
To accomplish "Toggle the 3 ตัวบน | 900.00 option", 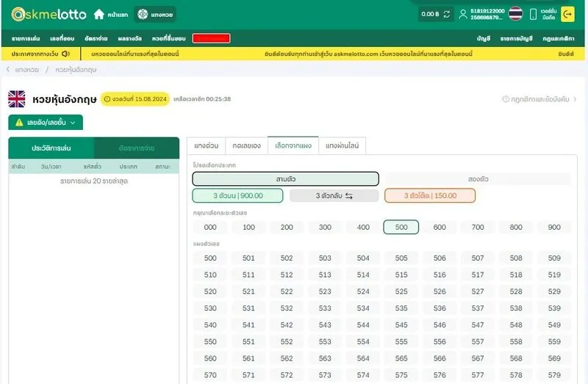I will pos(237,196).
